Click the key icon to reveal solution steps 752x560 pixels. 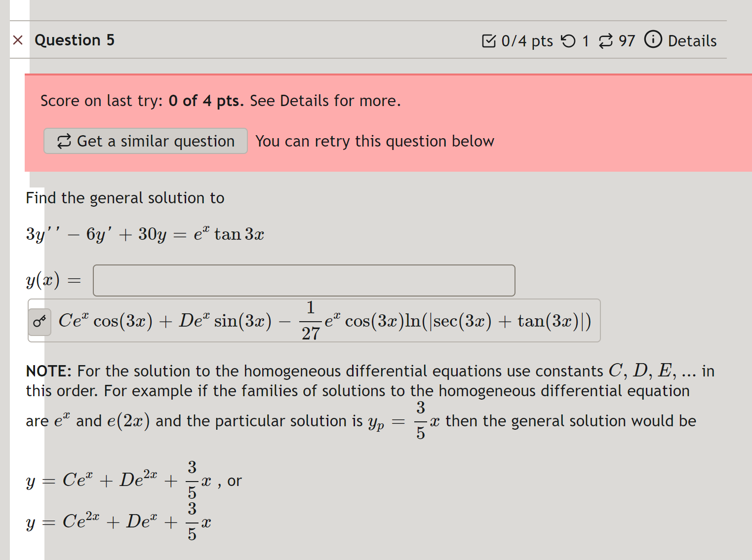point(40,321)
